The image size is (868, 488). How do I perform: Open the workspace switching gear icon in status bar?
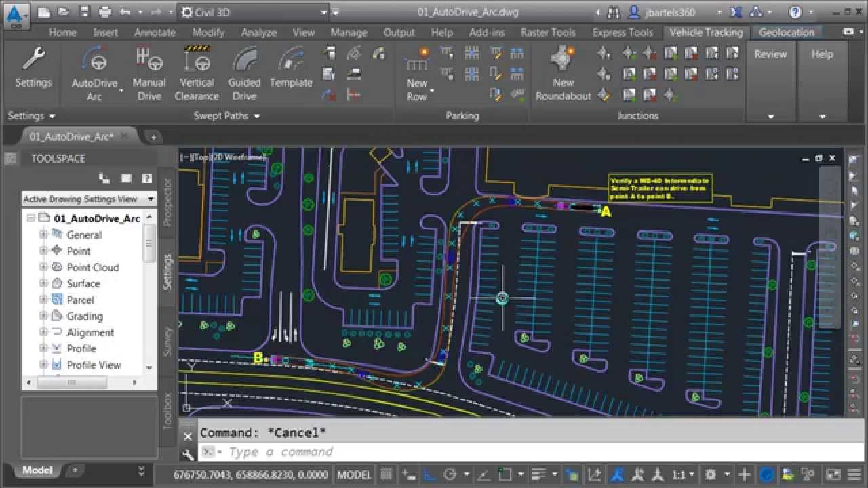click(x=711, y=474)
